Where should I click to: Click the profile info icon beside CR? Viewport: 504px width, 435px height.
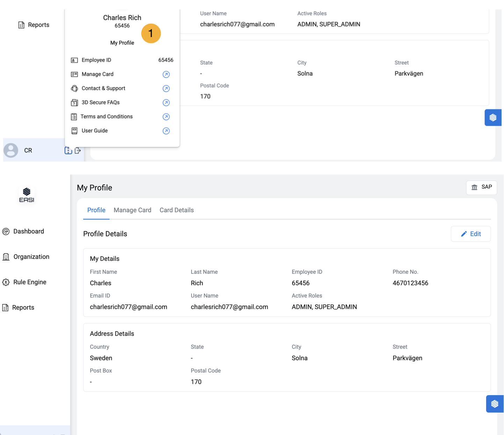pos(68,150)
